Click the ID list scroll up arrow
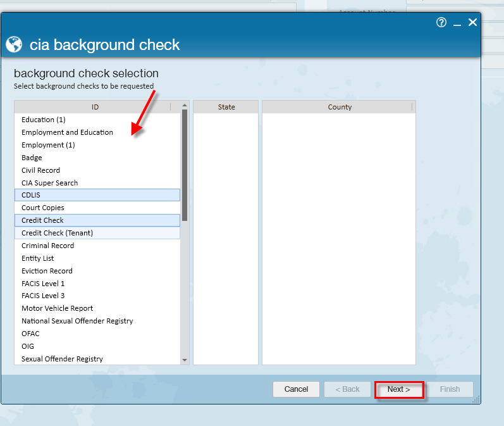 coord(185,105)
